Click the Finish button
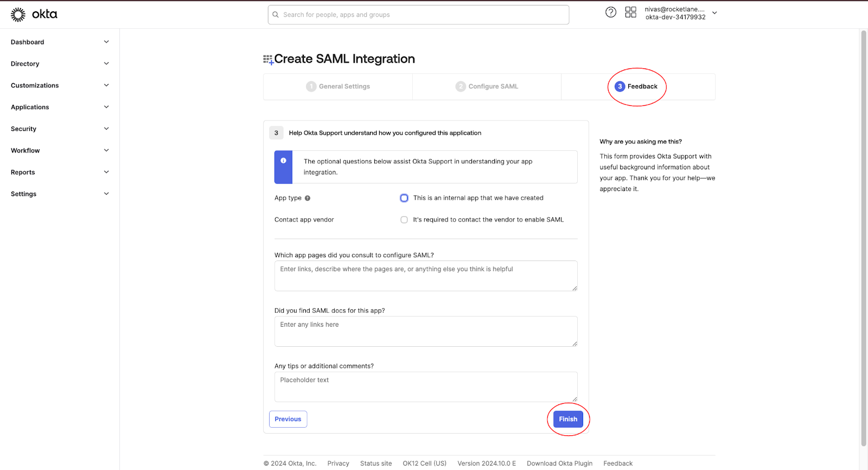The image size is (868, 470). click(568, 419)
